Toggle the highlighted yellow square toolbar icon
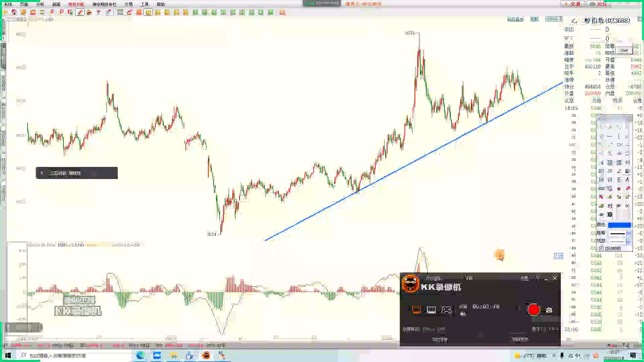 [148, 12]
